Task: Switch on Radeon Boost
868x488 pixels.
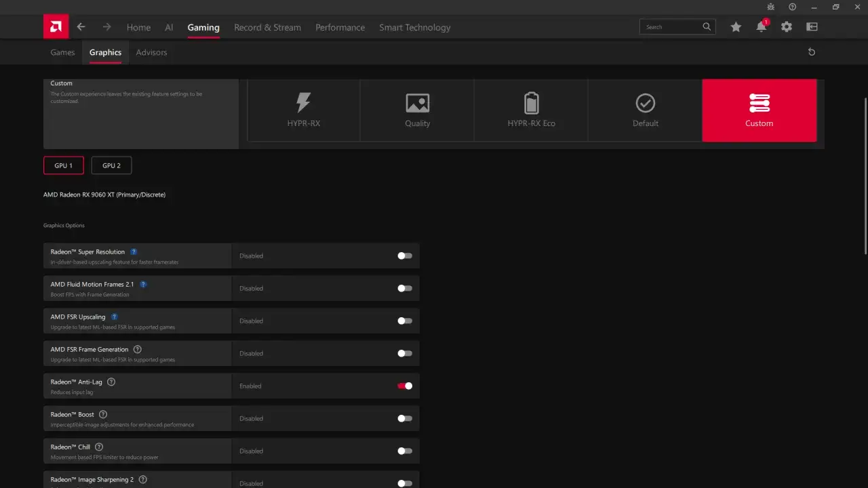Action: click(405, 419)
